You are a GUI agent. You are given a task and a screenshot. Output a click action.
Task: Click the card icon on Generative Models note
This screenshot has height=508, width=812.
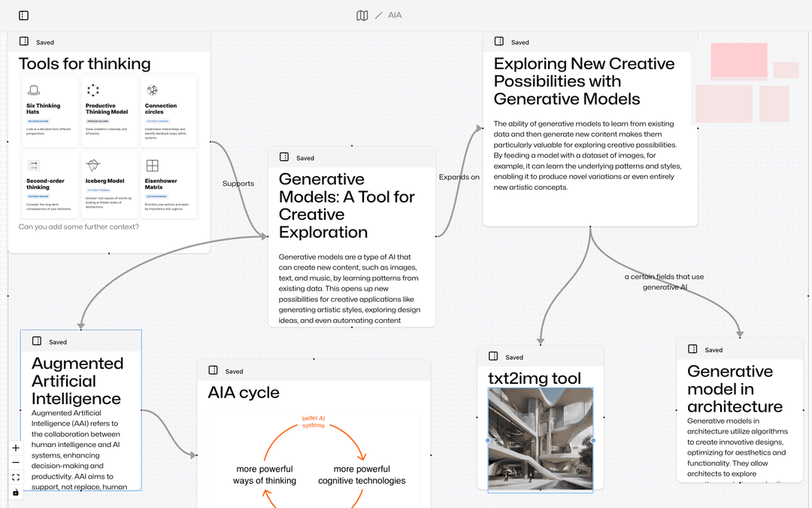coord(284,157)
